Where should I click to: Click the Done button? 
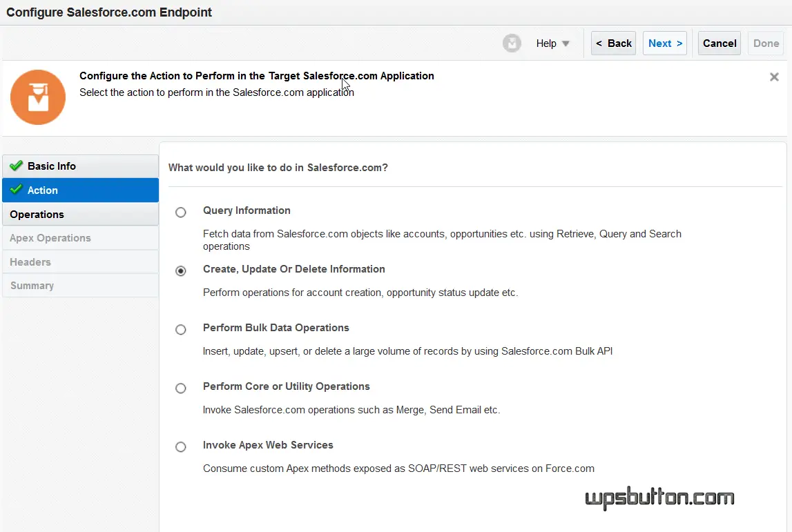tap(766, 43)
